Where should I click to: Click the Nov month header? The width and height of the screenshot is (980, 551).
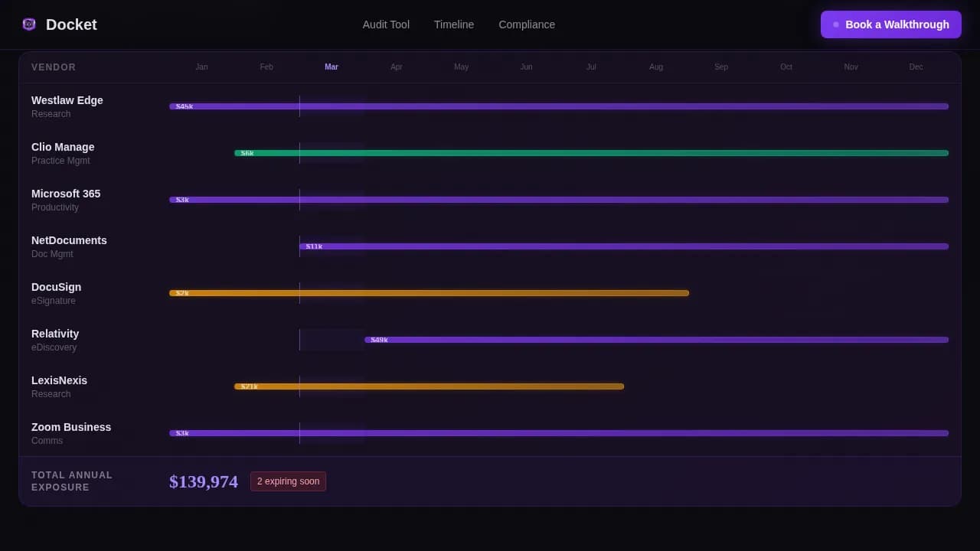(x=851, y=67)
